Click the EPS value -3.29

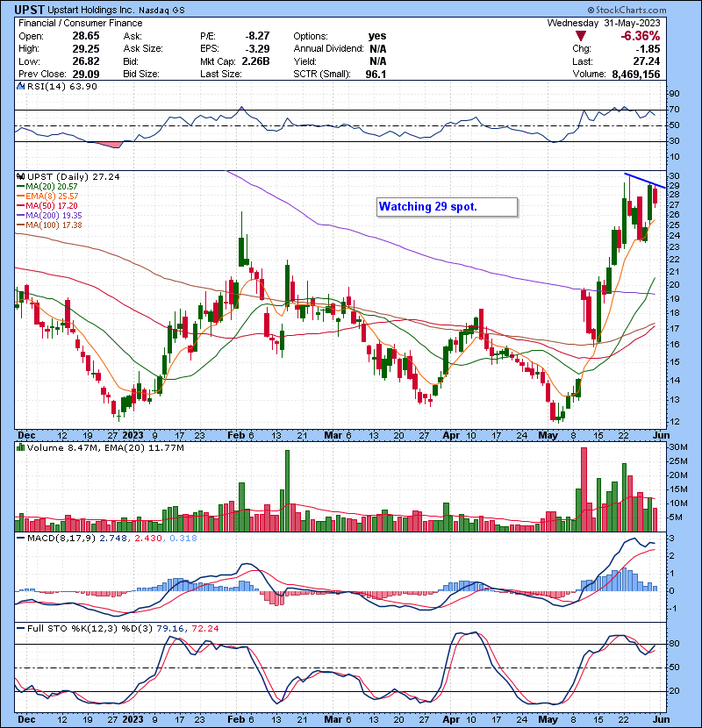click(x=257, y=49)
